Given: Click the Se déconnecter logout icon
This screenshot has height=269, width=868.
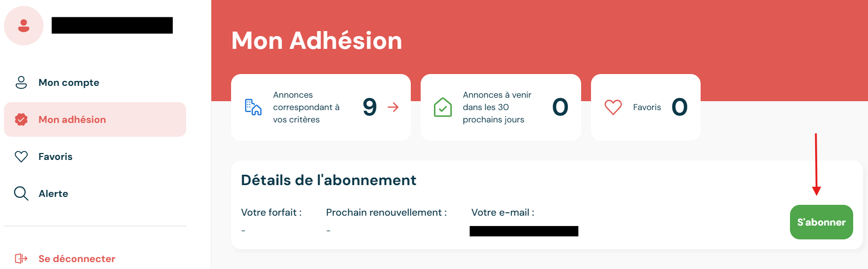Looking at the screenshot, I should pos(21,259).
